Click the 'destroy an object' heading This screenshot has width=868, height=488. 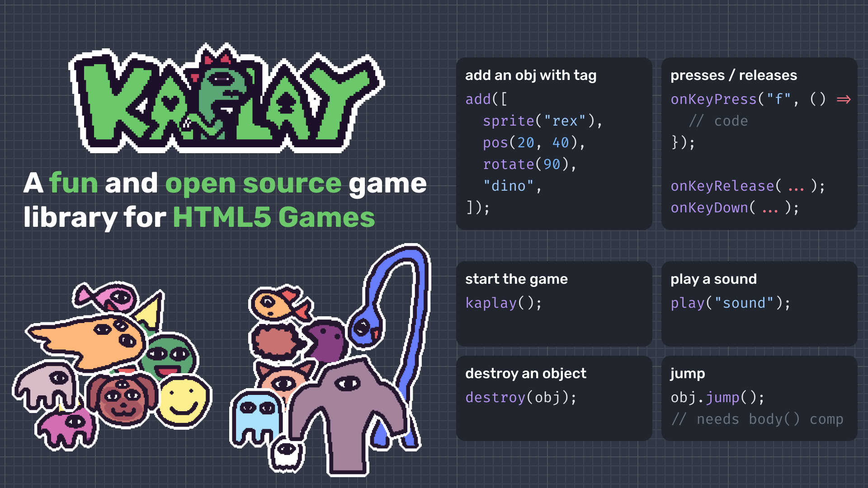pos(526,373)
